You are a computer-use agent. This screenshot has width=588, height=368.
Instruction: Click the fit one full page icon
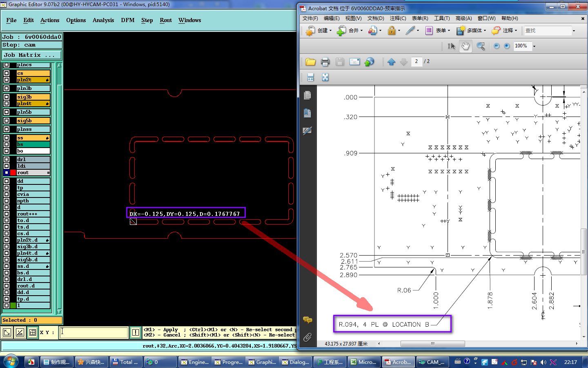(325, 77)
